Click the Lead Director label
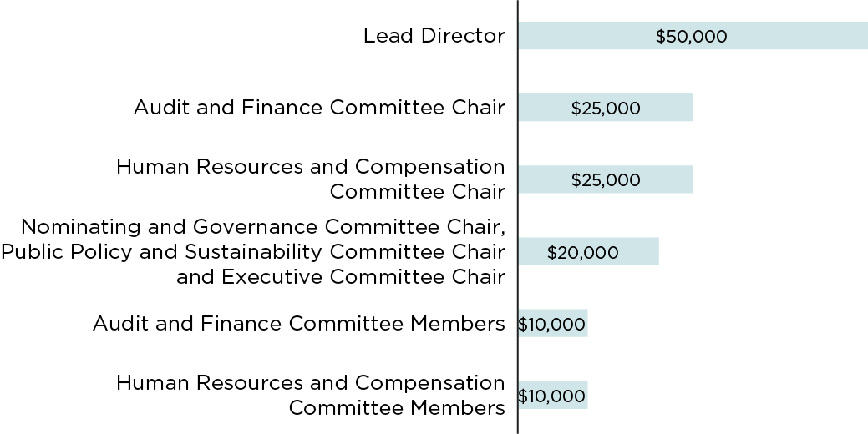868x434 pixels. 434,36
